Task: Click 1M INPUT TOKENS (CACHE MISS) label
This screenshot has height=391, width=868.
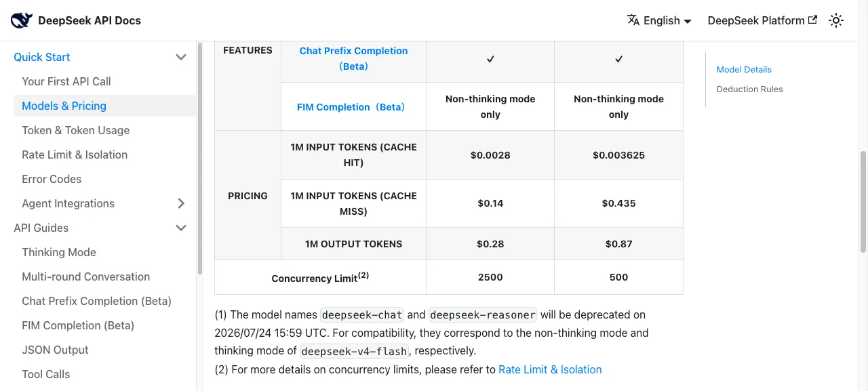Action: [x=353, y=203]
